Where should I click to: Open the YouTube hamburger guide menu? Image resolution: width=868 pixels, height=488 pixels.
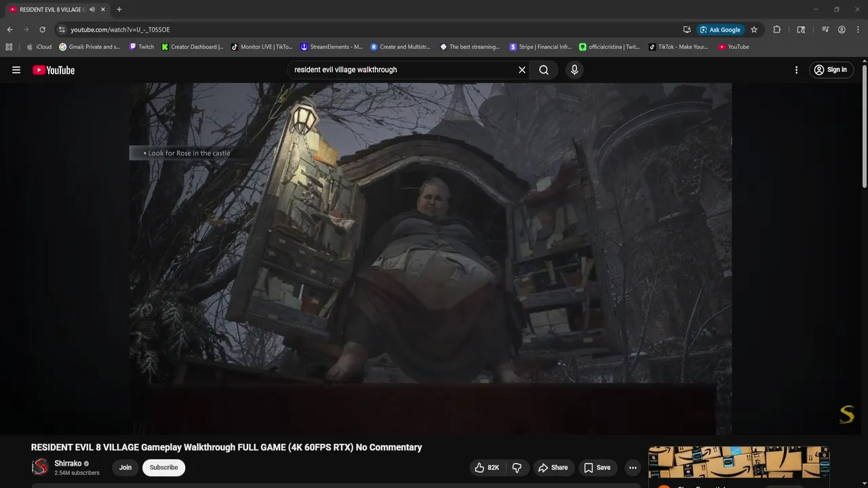16,70
